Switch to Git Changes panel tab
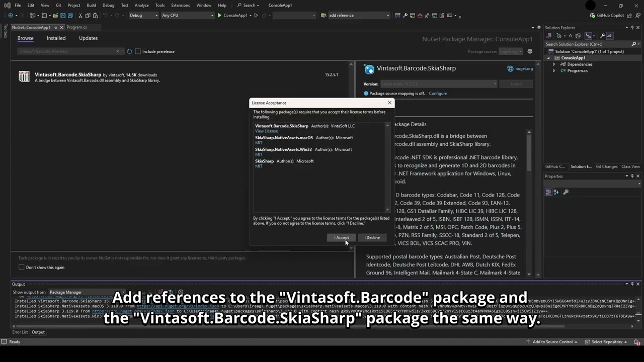 (x=606, y=167)
